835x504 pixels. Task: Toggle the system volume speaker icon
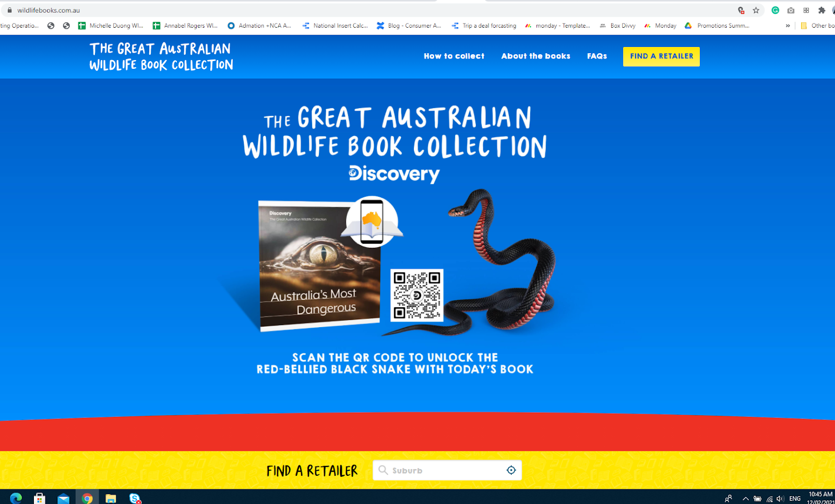[780, 499]
